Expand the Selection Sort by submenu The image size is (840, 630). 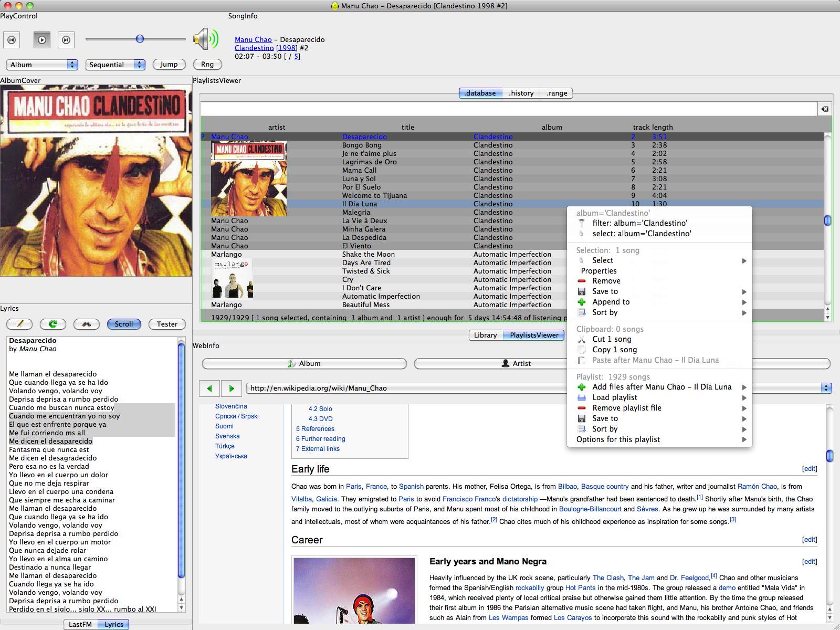744,312
